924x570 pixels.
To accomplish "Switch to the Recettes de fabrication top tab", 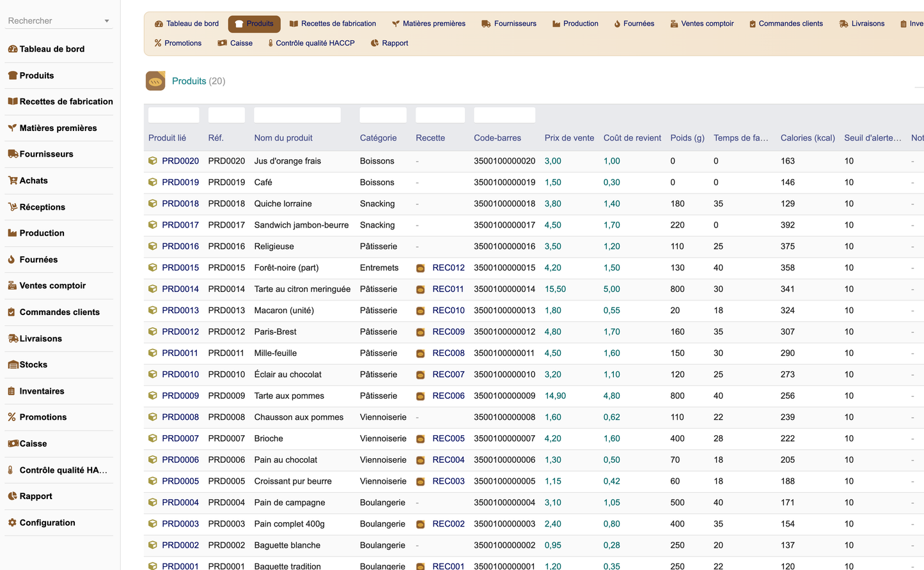I will coord(333,24).
